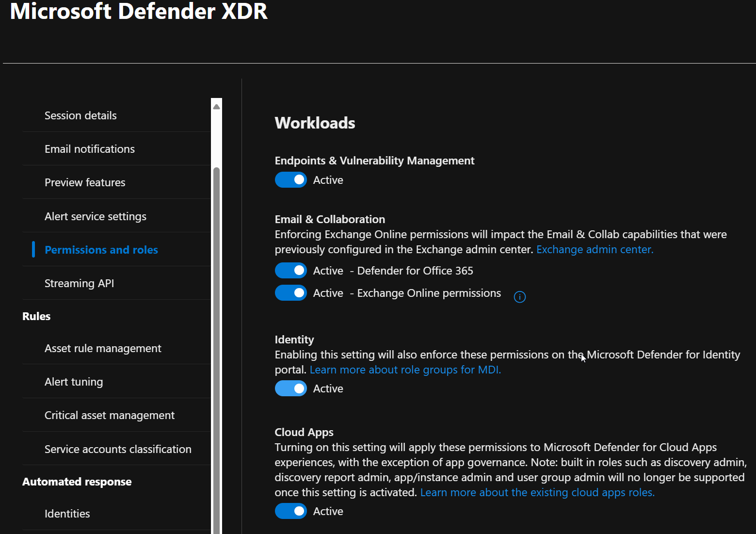This screenshot has height=534, width=756.
Task: Toggle Defender for Office 365 switch
Action: [290, 271]
